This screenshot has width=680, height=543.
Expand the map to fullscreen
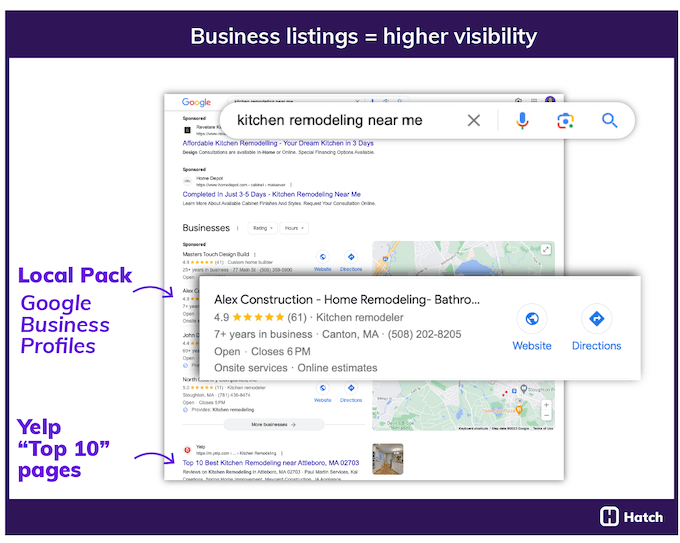click(545, 250)
